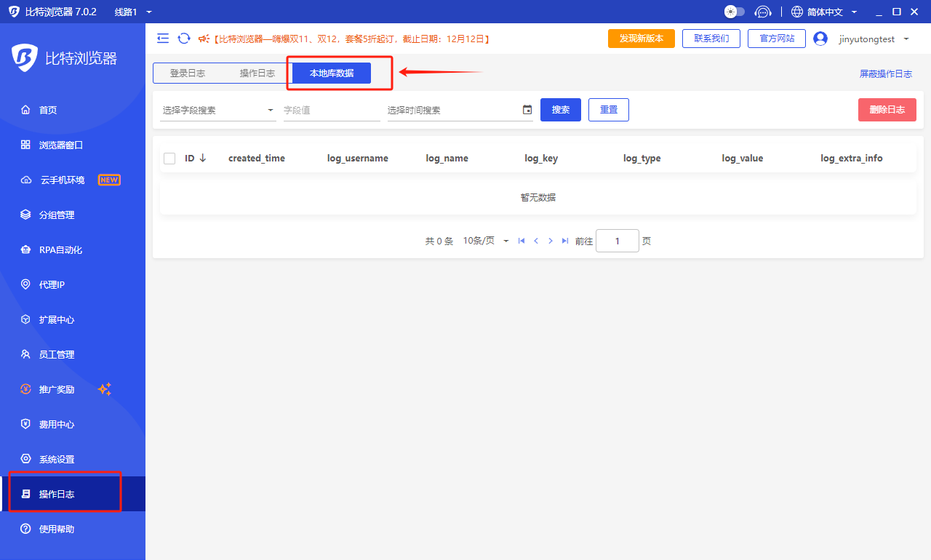Screen dimensions: 931x560
Task: Go to first page pagination icon
Action: 522,241
